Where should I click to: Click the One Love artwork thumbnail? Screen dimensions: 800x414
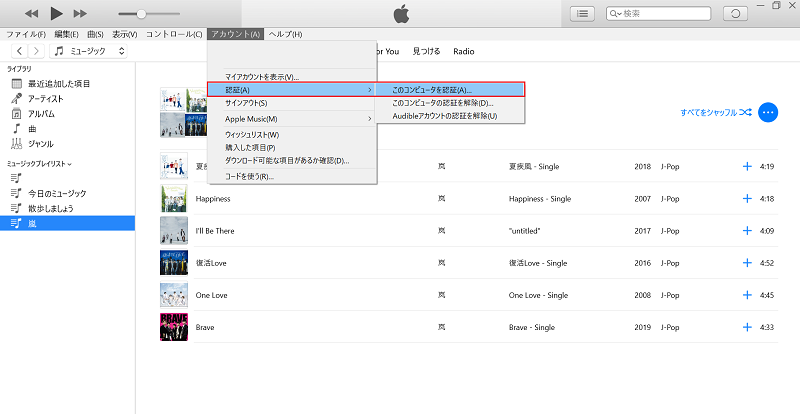tap(174, 295)
